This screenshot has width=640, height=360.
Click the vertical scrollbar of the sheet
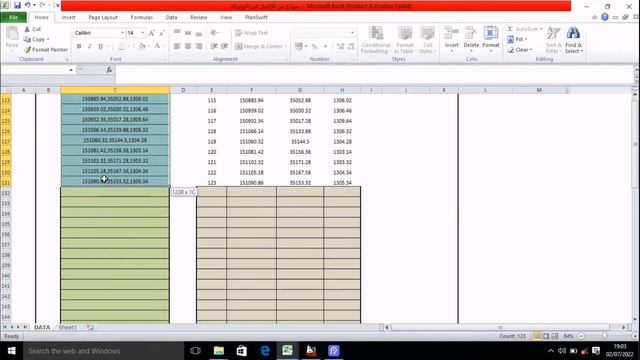click(635, 206)
